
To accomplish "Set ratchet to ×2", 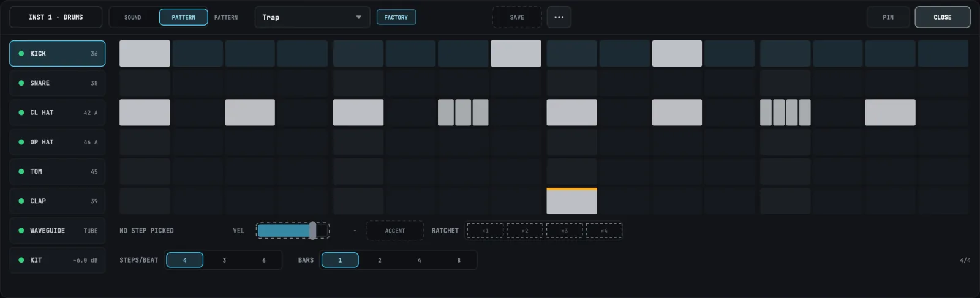I will point(525,231).
